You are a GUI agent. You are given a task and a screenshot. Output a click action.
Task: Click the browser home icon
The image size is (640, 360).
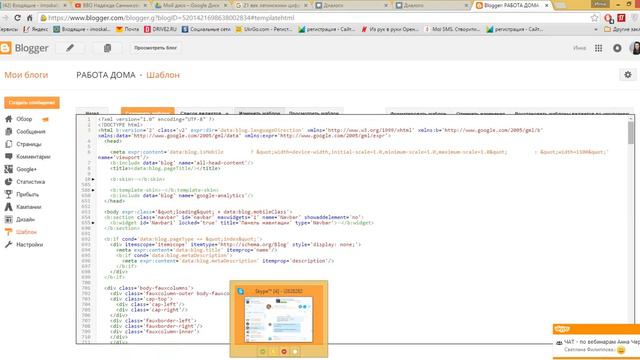coord(29,18)
